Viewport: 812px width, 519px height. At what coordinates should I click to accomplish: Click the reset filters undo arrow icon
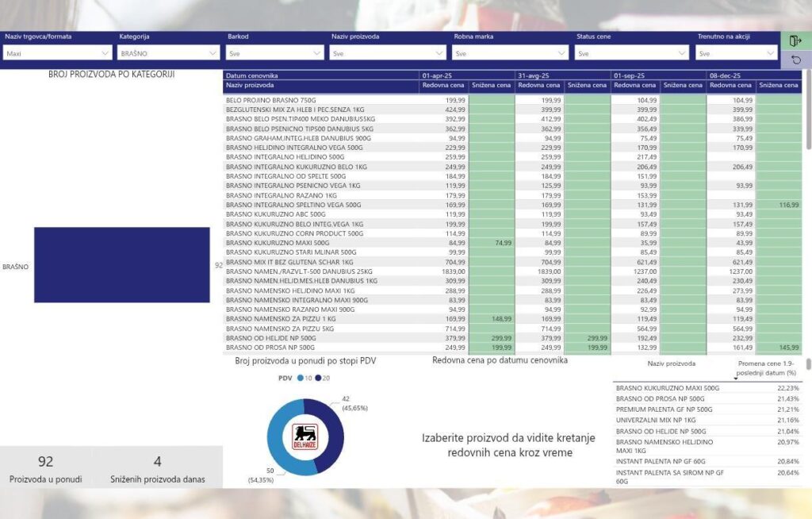point(795,60)
